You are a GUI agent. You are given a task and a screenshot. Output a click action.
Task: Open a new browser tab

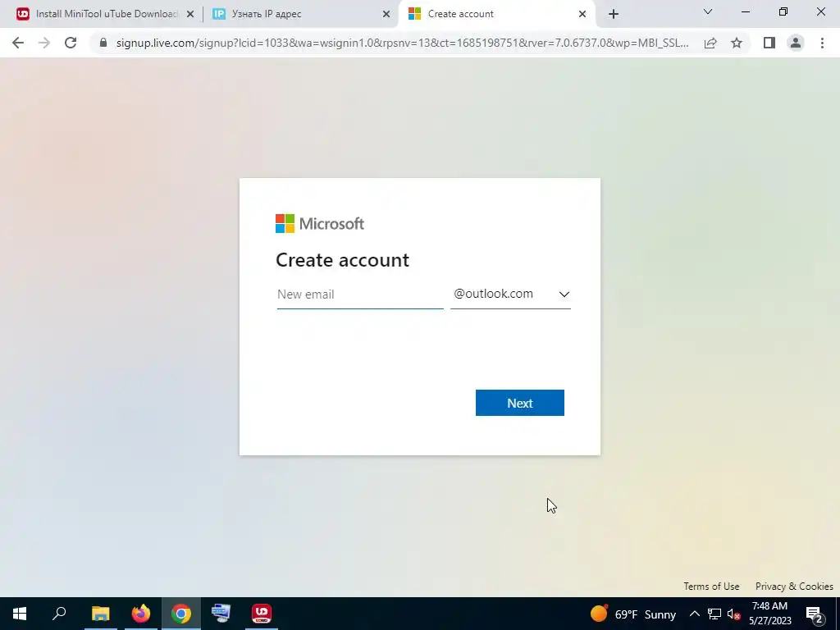click(x=614, y=14)
